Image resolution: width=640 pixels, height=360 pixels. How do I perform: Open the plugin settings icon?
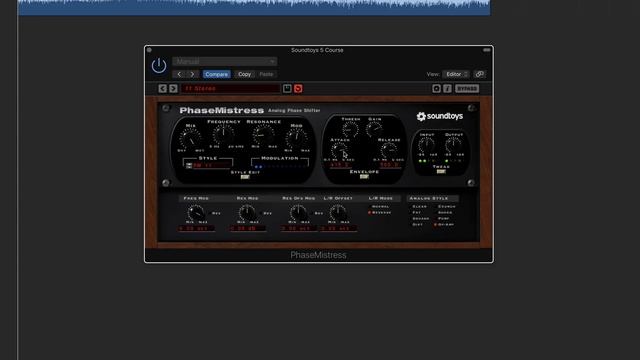point(436,89)
